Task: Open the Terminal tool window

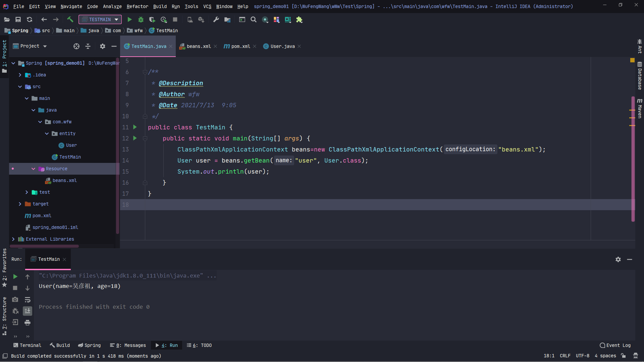Action: click(x=27, y=345)
